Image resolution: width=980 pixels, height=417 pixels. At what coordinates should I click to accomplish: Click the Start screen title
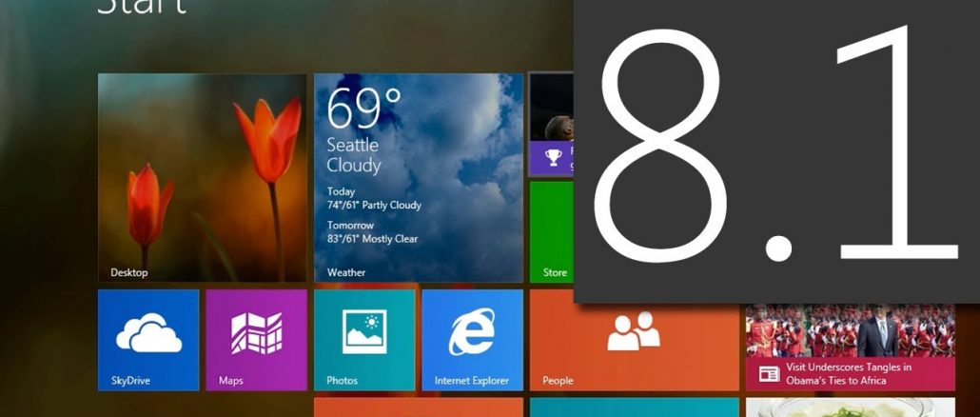click(142, 8)
